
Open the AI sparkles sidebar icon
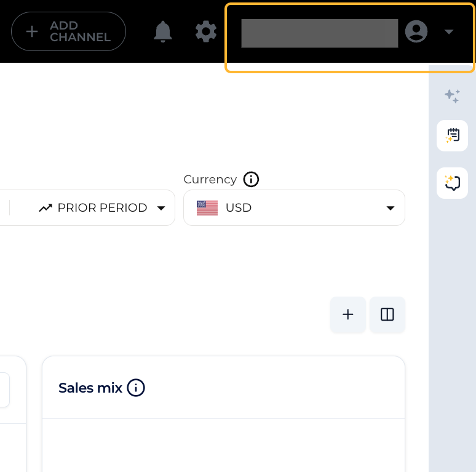click(452, 96)
